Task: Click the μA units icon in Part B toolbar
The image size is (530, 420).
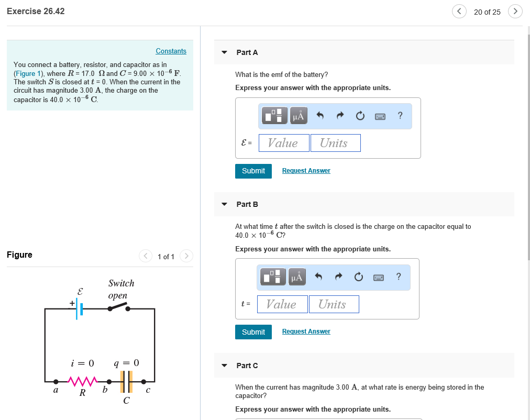Action: click(x=298, y=277)
